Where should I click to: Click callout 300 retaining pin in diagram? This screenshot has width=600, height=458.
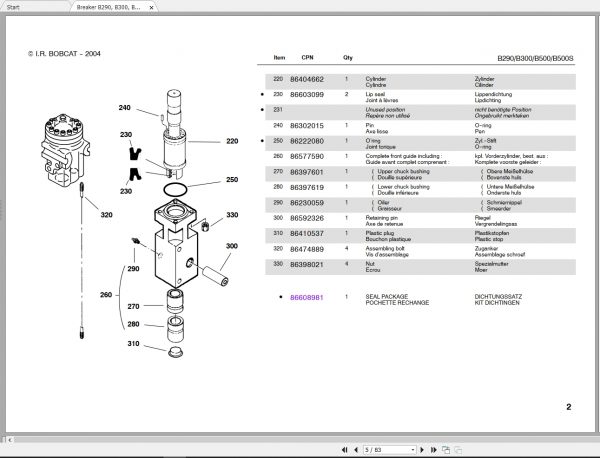[232, 246]
